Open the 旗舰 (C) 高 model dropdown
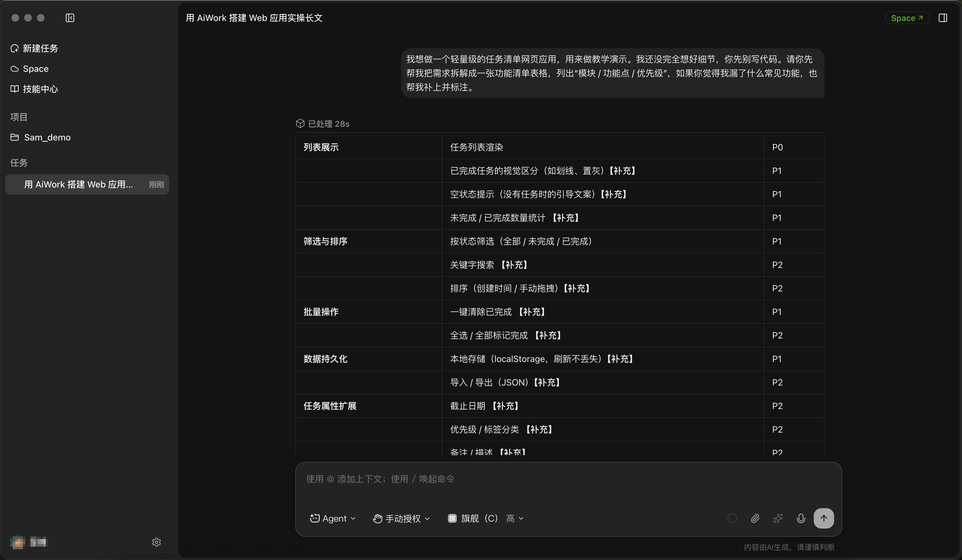The width and height of the screenshot is (962, 560). [x=485, y=518]
